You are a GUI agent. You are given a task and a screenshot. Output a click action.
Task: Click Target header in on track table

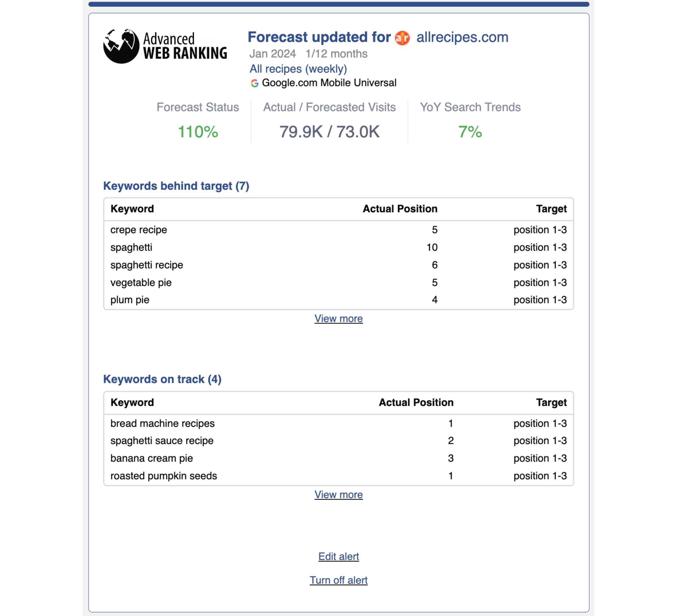(551, 402)
